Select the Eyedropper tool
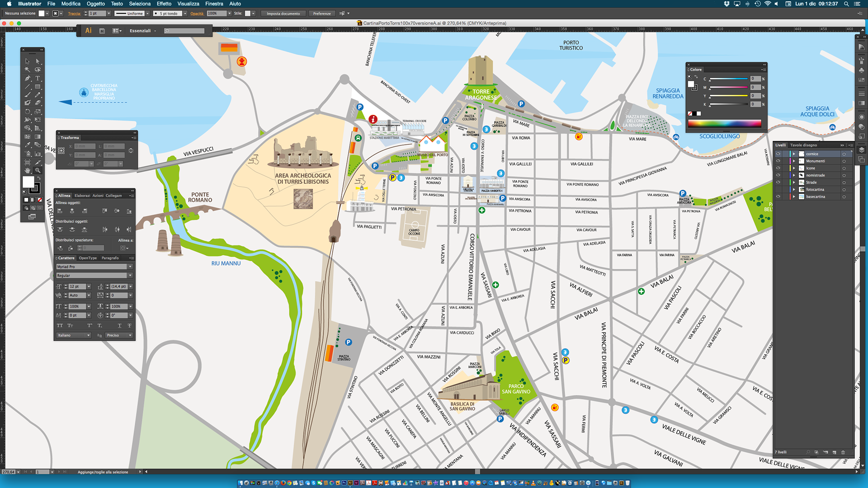The height and width of the screenshot is (488, 868). pyautogui.click(x=28, y=145)
